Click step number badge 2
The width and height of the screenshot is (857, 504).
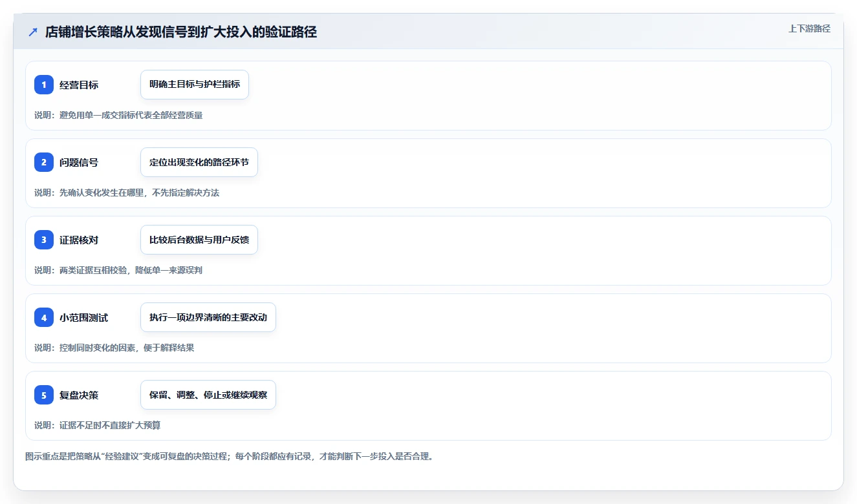[44, 162]
